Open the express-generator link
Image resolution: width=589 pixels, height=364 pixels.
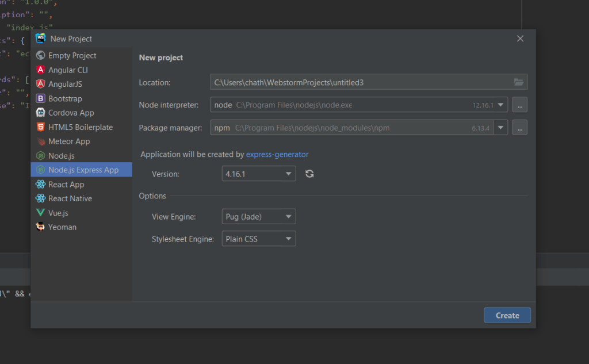(x=277, y=154)
